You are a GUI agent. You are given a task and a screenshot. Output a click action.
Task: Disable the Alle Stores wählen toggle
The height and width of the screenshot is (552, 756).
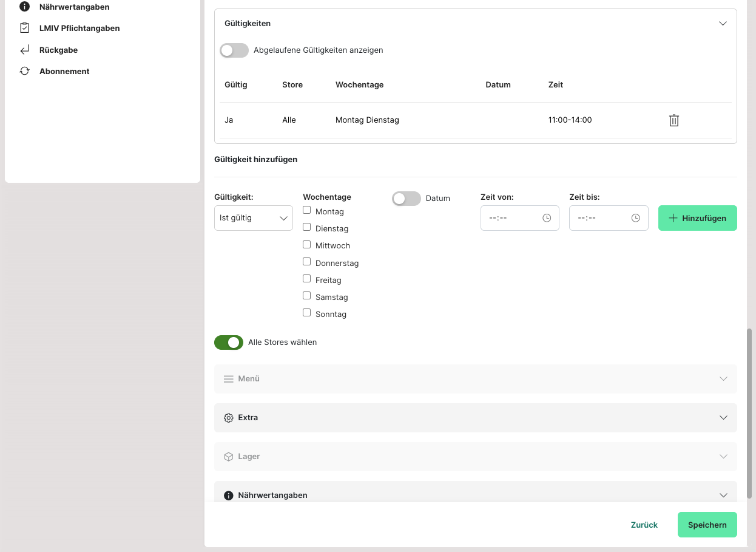coord(229,342)
